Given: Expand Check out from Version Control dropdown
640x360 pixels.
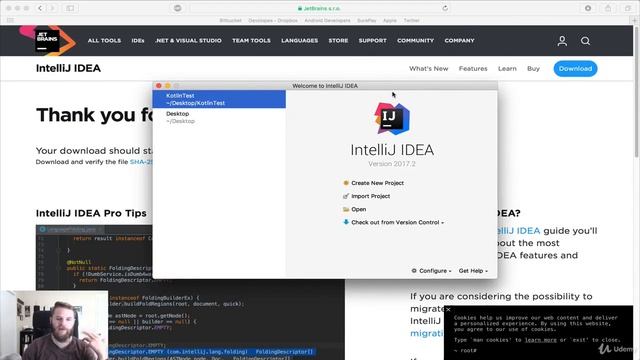Looking at the screenshot, I should point(398,222).
